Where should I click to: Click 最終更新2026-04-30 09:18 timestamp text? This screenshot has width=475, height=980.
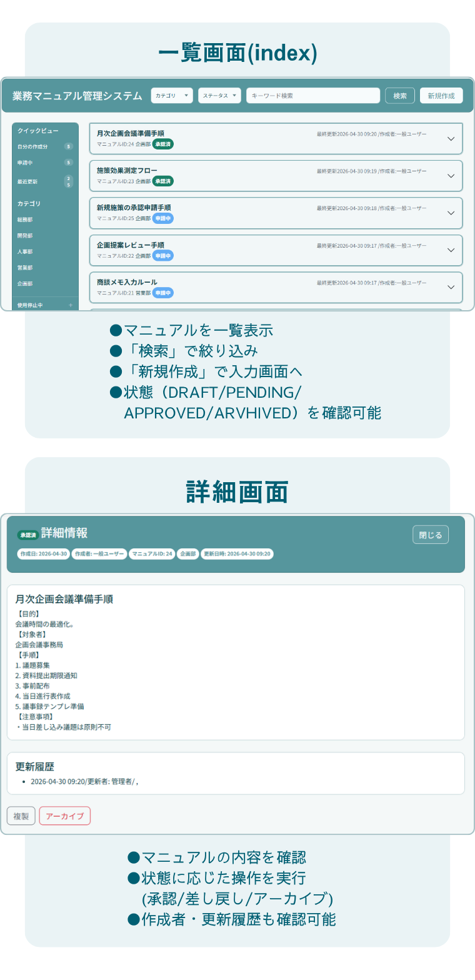[x=347, y=208]
